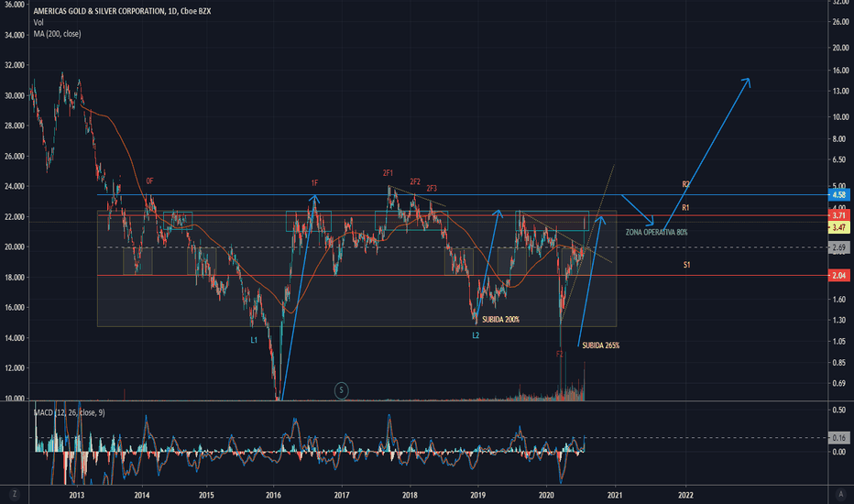
Task: Click the 0.50 value on MACD axis
Action: click(838, 410)
